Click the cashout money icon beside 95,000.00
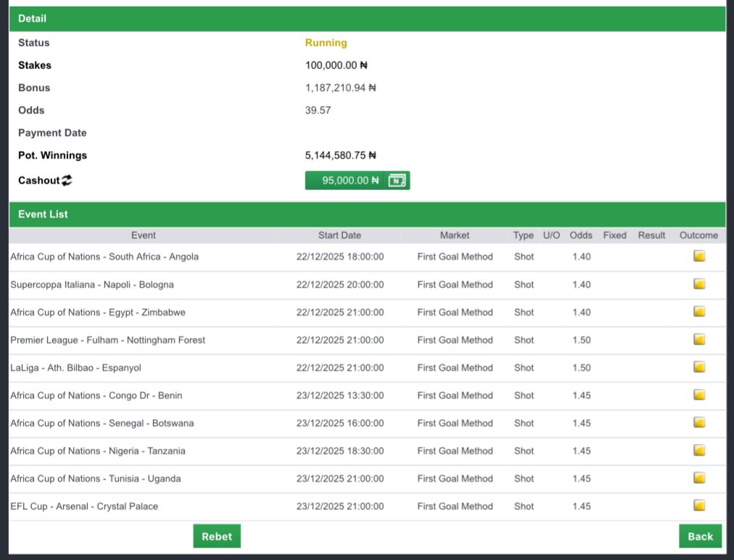The image size is (734, 560). click(397, 181)
